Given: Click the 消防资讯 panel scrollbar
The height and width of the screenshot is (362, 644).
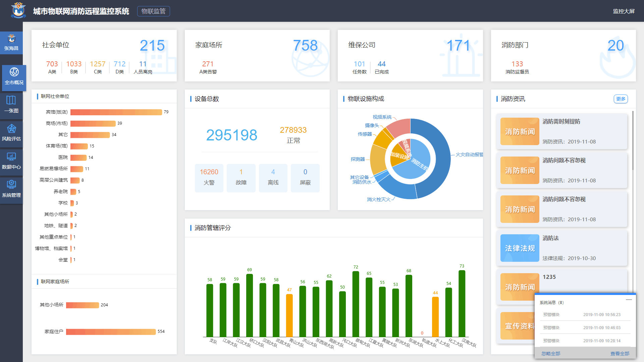Looking at the screenshot, I should [x=633, y=141].
